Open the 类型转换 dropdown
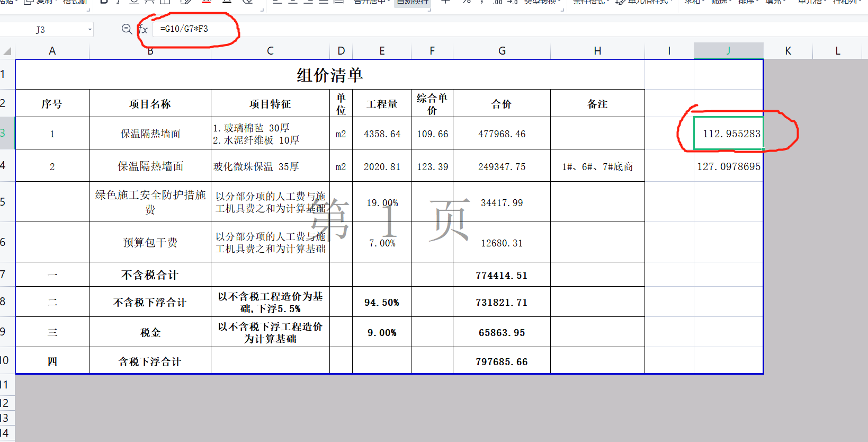Screen dimensions: 868x442 [542, 2]
